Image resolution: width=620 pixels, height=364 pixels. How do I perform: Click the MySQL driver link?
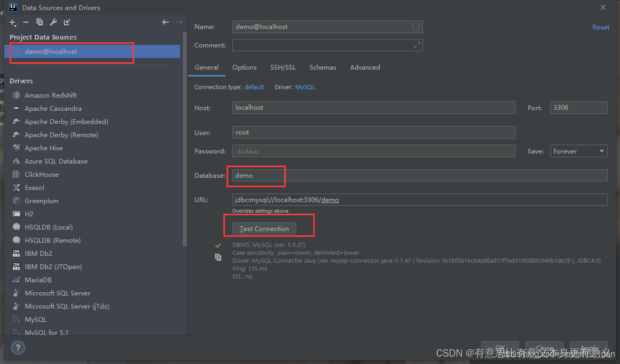(305, 87)
